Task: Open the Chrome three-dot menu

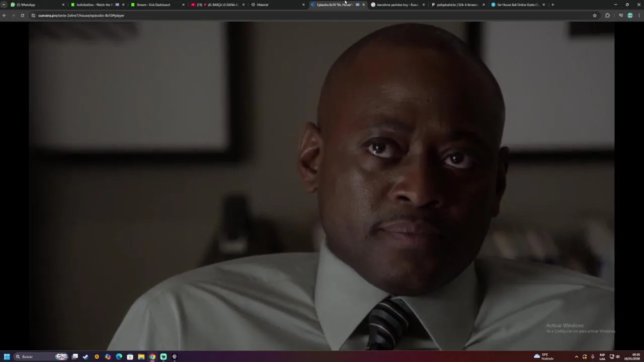Action: pos(639,16)
